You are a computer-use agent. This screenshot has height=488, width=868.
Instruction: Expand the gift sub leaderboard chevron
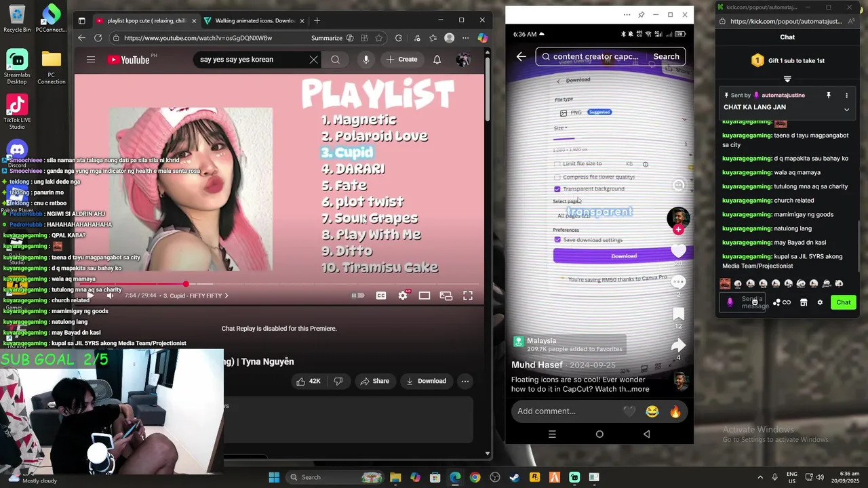coord(787,79)
